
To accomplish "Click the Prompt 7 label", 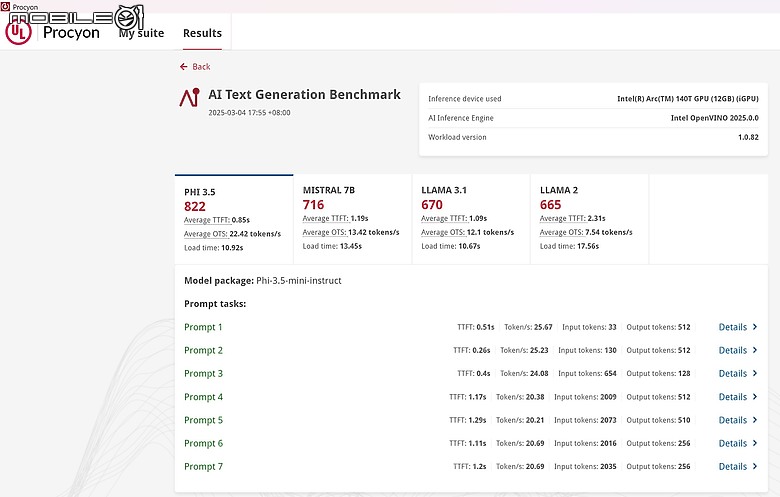I will pos(203,467).
